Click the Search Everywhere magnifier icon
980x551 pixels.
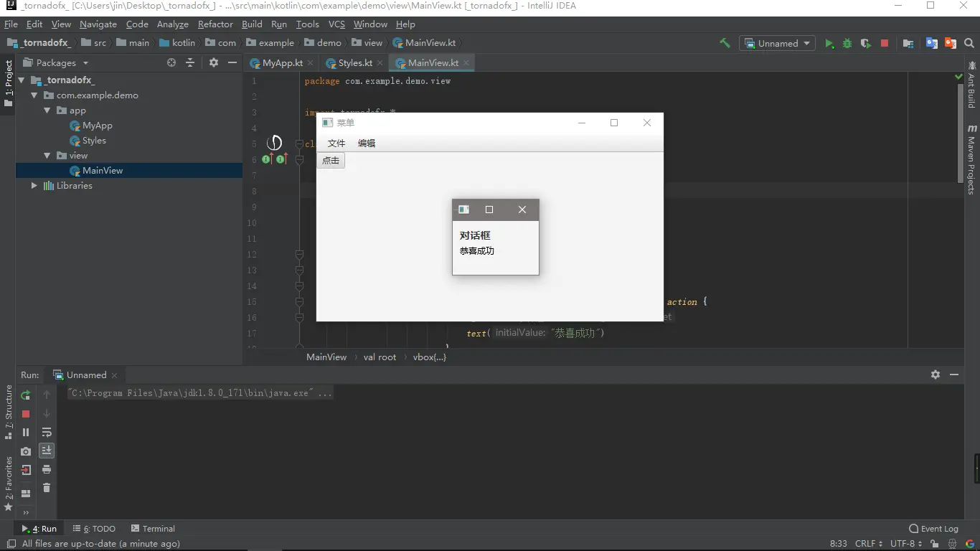pyautogui.click(x=969, y=43)
